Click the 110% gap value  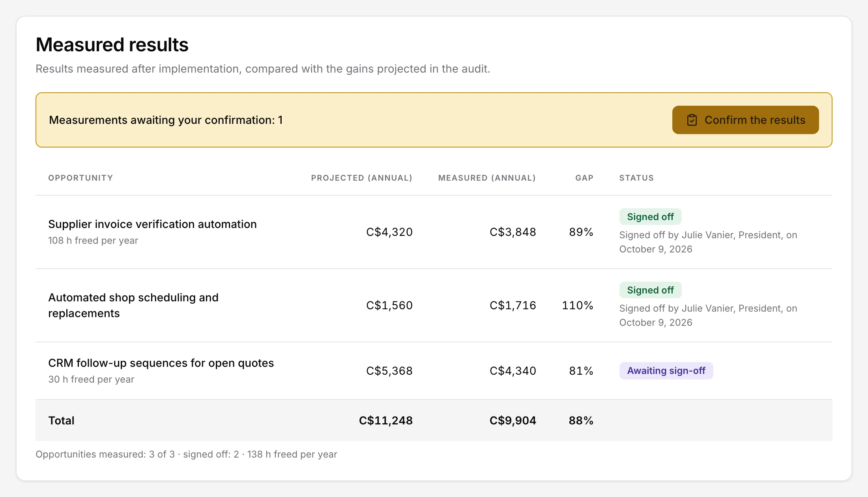click(x=578, y=305)
